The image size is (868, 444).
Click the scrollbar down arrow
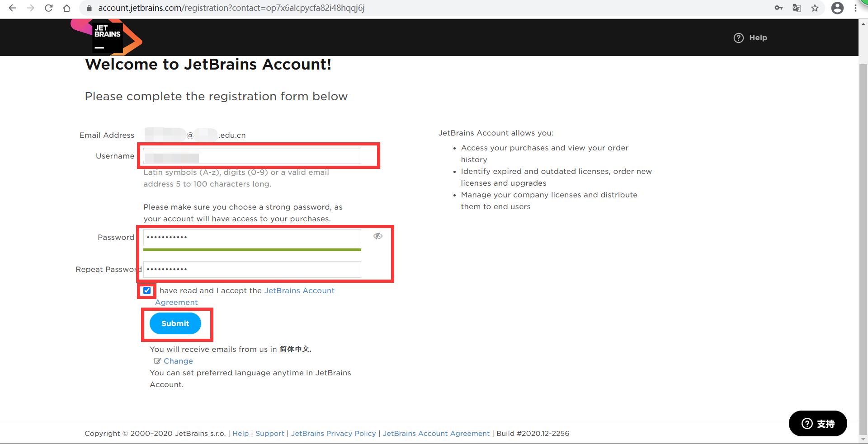(x=863, y=439)
